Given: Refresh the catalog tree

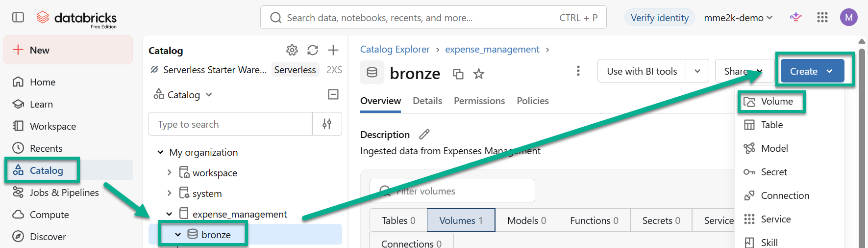Looking at the screenshot, I should 313,50.
